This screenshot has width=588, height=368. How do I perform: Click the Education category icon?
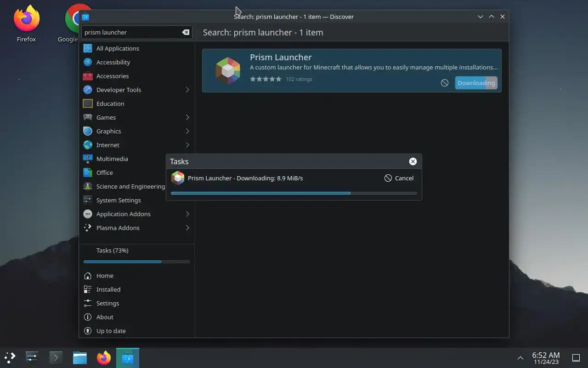point(88,103)
